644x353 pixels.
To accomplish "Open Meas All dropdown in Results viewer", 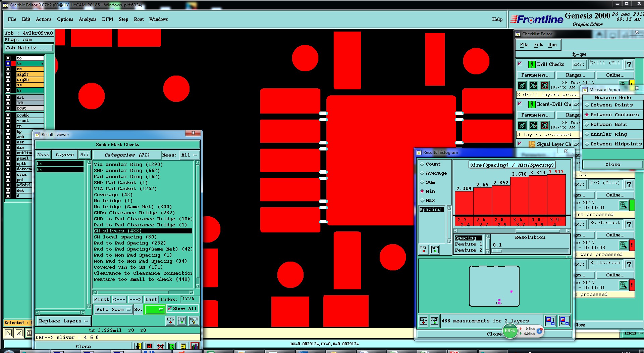I will (189, 155).
